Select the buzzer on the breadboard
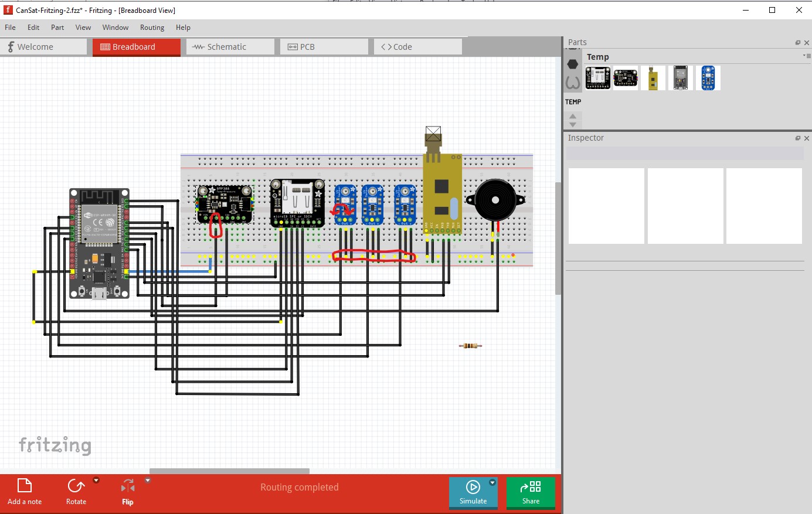This screenshot has width=812, height=514. pos(495,200)
